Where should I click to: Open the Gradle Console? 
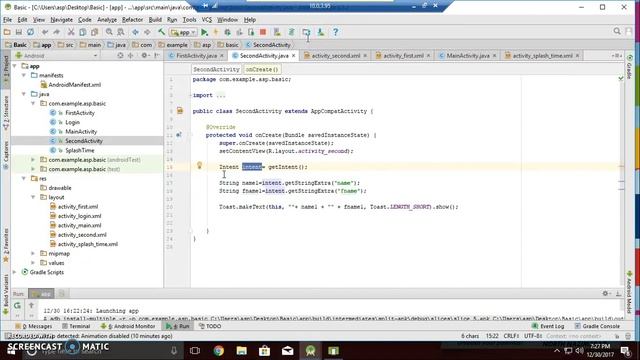pyautogui.click(x=597, y=326)
